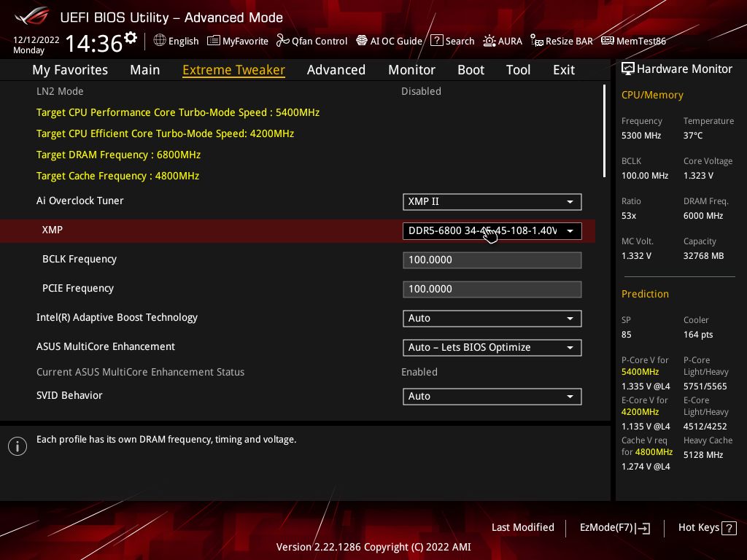This screenshot has width=747, height=560.
Task: Click the 5128 MHz Heavy Cache value
Action: tap(703, 455)
